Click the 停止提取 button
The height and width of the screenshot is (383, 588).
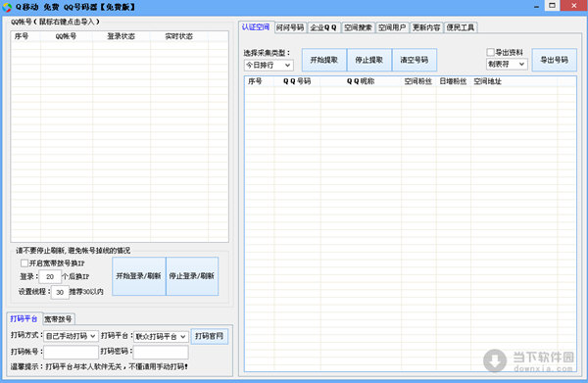(369, 60)
